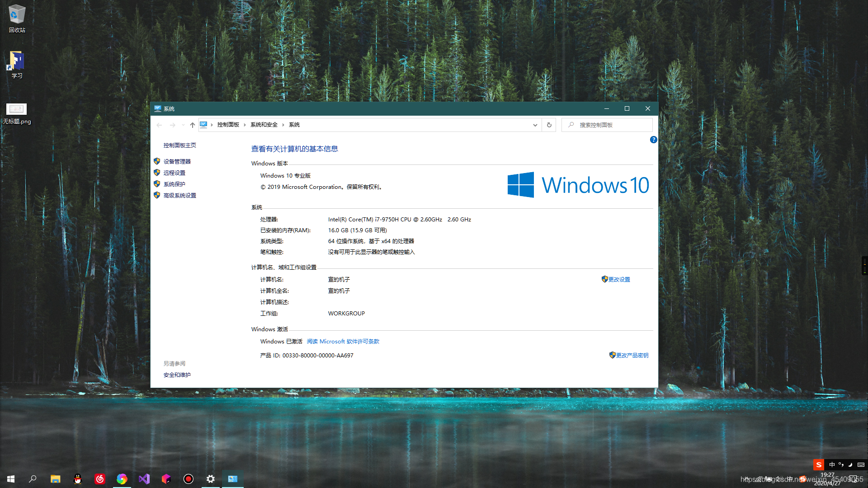Close the 系统 window

(647, 108)
